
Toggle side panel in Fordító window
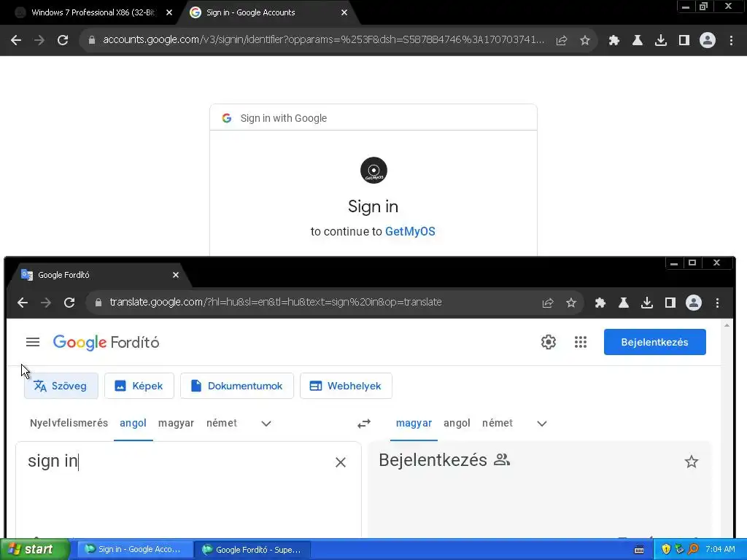[670, 303]
